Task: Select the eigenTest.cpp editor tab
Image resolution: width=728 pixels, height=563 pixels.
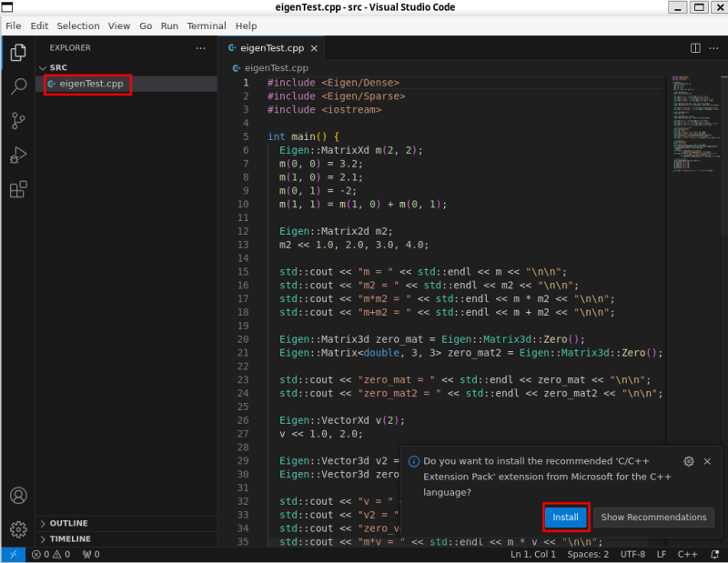Action: coord(271,48)
